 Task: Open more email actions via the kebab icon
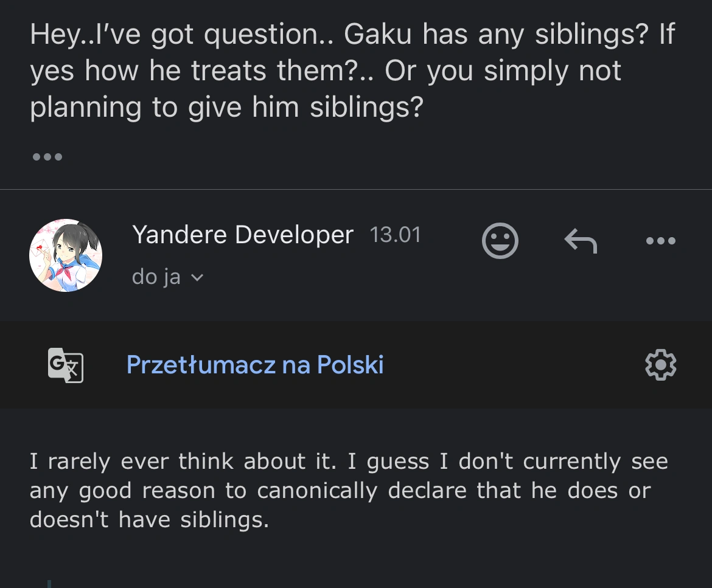(660, 241)
